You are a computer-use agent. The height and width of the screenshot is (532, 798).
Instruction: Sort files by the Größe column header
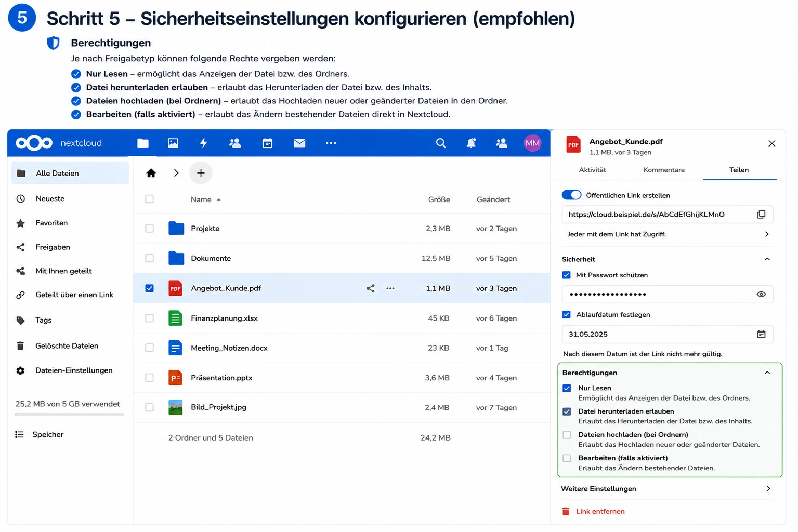pyautogui.click(x=439, y=199)
